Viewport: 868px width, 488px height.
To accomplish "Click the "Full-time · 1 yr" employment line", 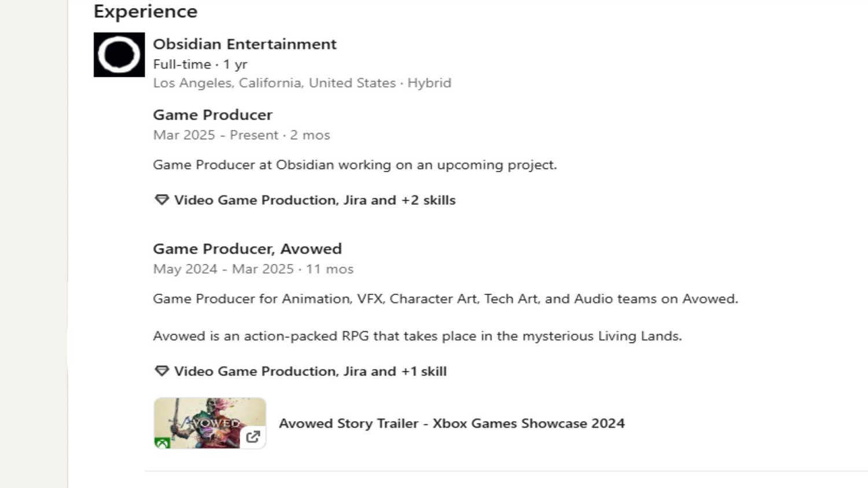I will pyautogui.click(x=200, y=64).
